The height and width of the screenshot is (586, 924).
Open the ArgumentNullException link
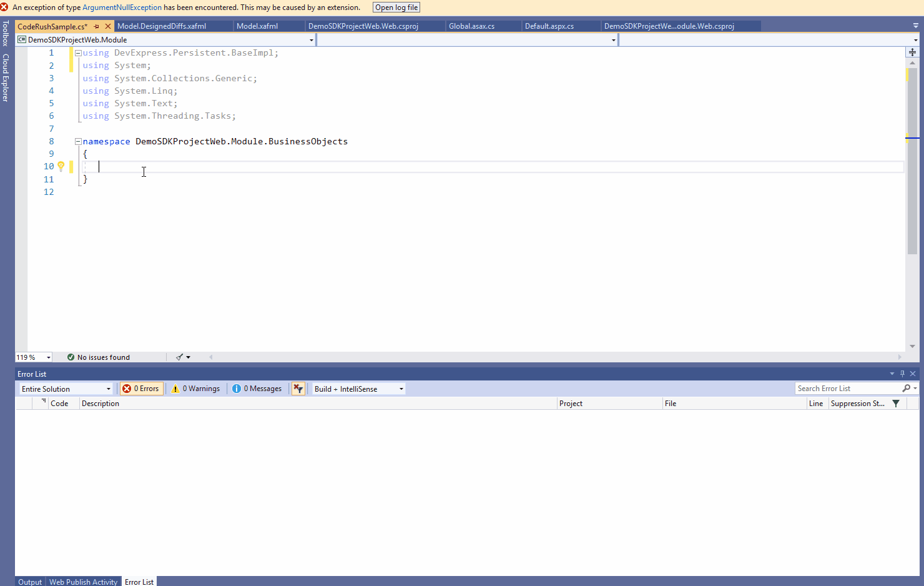point(122,7)
